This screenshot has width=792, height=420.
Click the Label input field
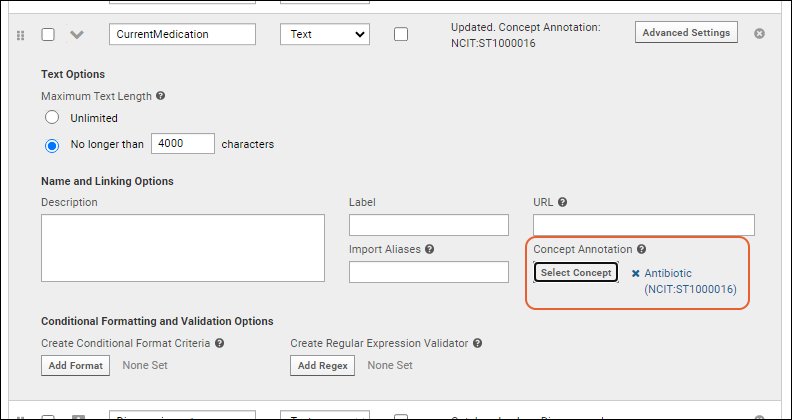(x=429, y=225)
